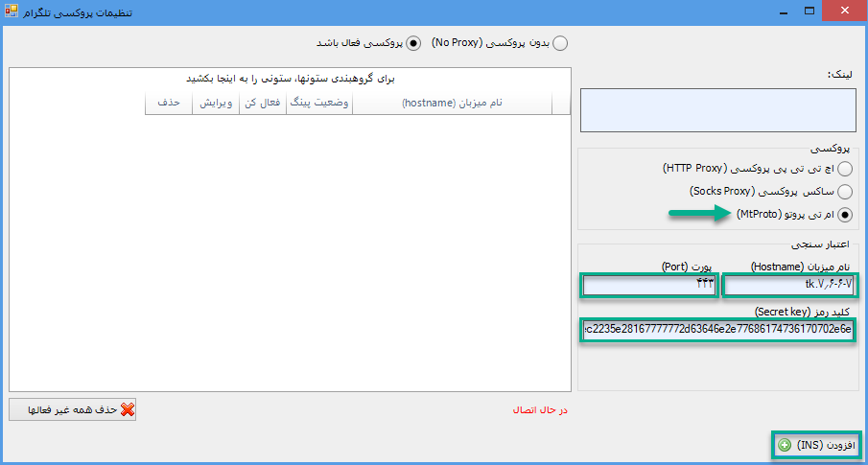Minimize the proxy settings window
Image resolution: width=868 pixels, height=465 pixels.
(x=783, y=12)
